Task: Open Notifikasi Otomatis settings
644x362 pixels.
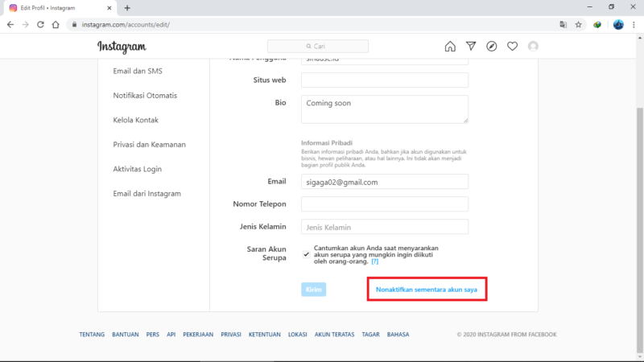Action: [145, 96]
